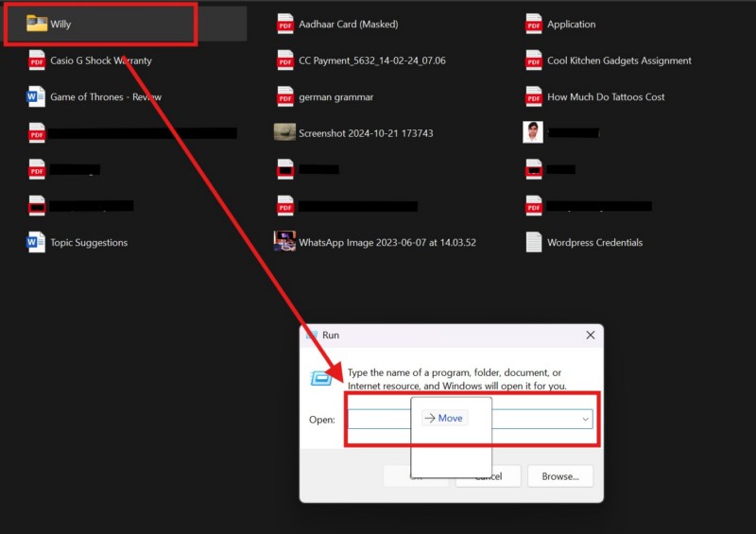Click the Cool Kitchen Gadgets Assignment PDF icon
Viewport: 756px width, 534px height.
coord(534,60)
